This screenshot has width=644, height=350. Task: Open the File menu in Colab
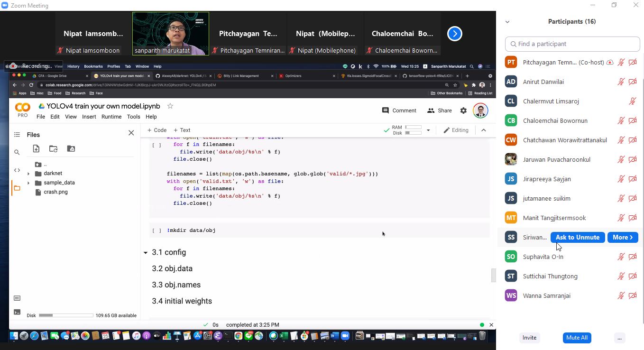point(41,117)
